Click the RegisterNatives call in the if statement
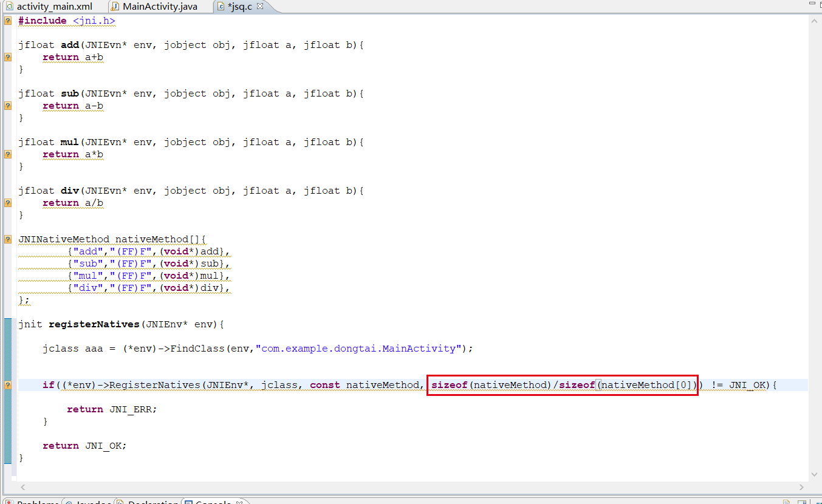Viewport: 822px width, 504px height. click(155, 385)
